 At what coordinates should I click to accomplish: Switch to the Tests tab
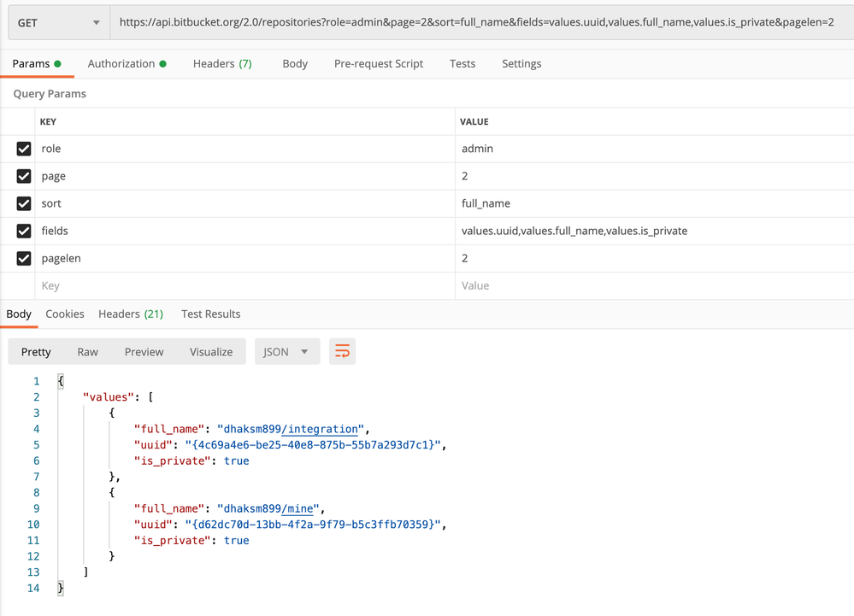(x=462, y=64)
